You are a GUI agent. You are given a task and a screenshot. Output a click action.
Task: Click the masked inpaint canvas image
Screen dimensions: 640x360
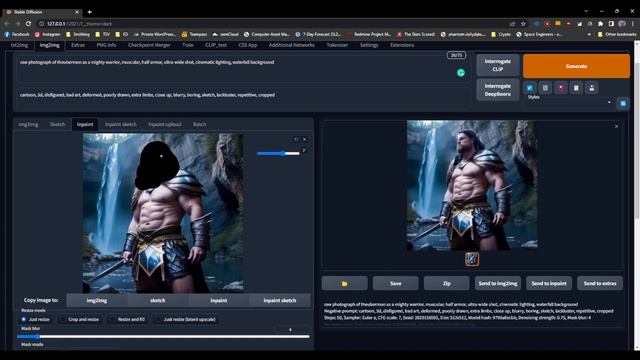click(163, 213)
